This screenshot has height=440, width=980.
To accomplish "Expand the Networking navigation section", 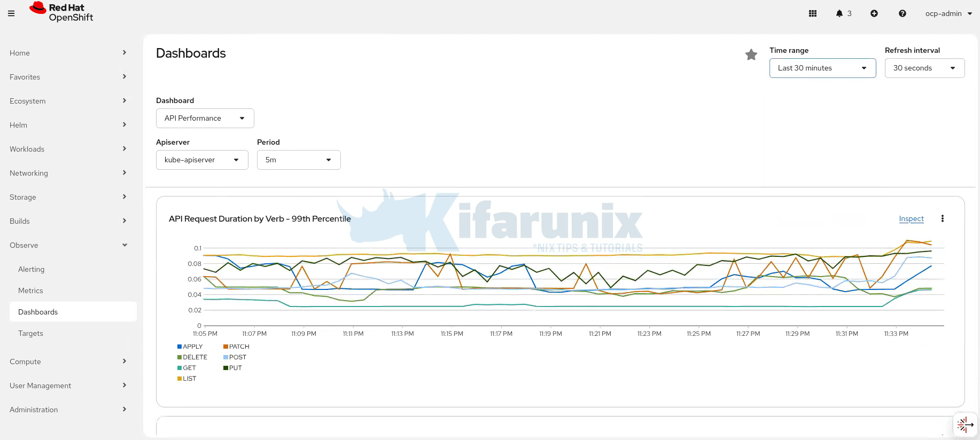I will click(x=68, y=173).
